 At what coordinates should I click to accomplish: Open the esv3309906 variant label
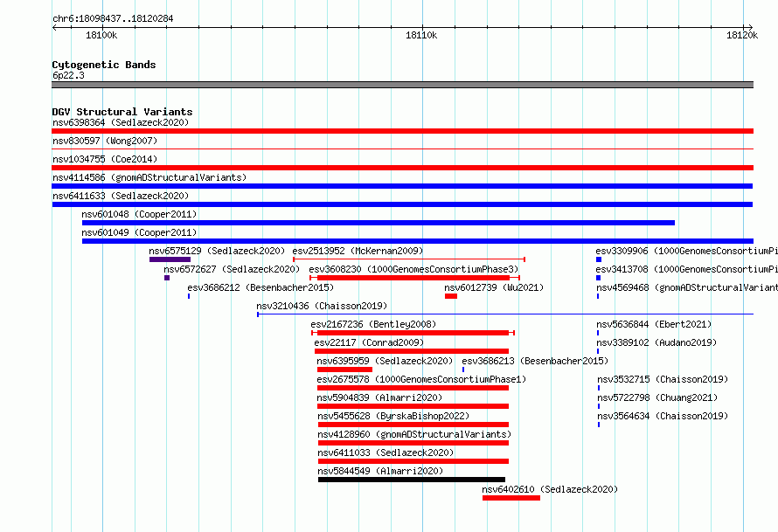687,251
